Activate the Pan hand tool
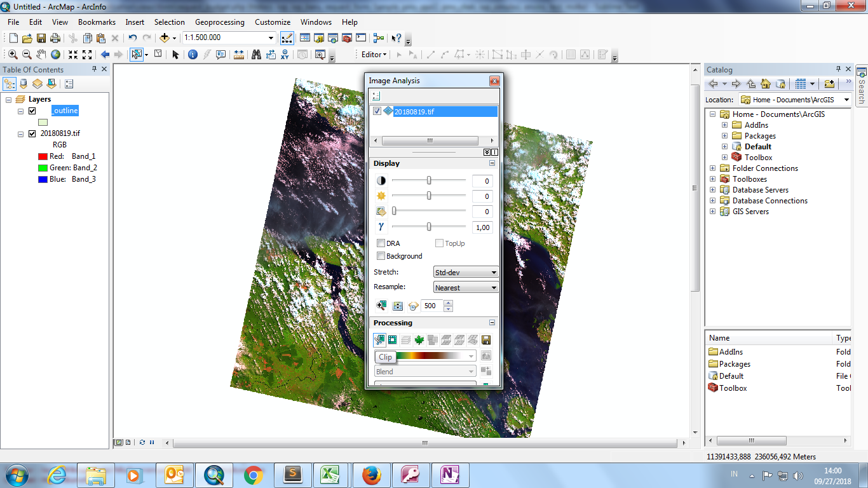868x488 pixels. [41, 55]
